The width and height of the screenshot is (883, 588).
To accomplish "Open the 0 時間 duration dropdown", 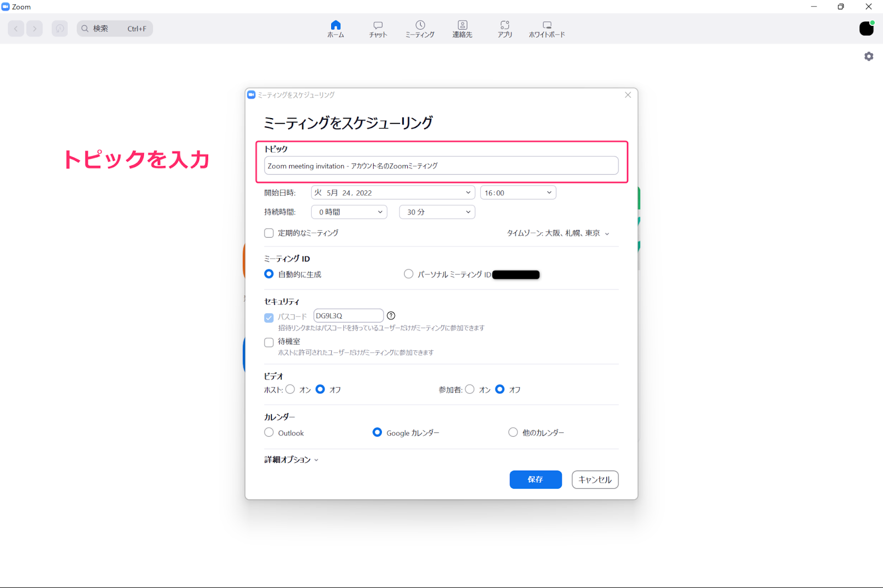I will (349, 212).
